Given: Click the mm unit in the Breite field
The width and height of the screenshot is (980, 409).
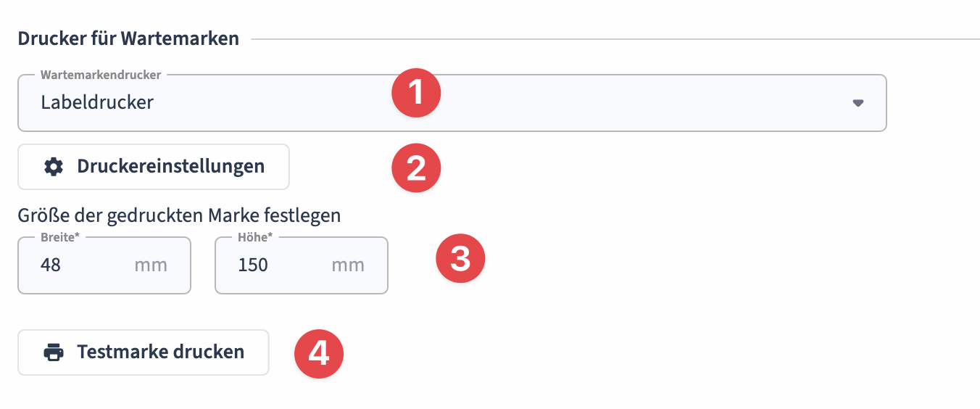Looking at the screenshot, I should pyautogui.click(x=151, y=265).
